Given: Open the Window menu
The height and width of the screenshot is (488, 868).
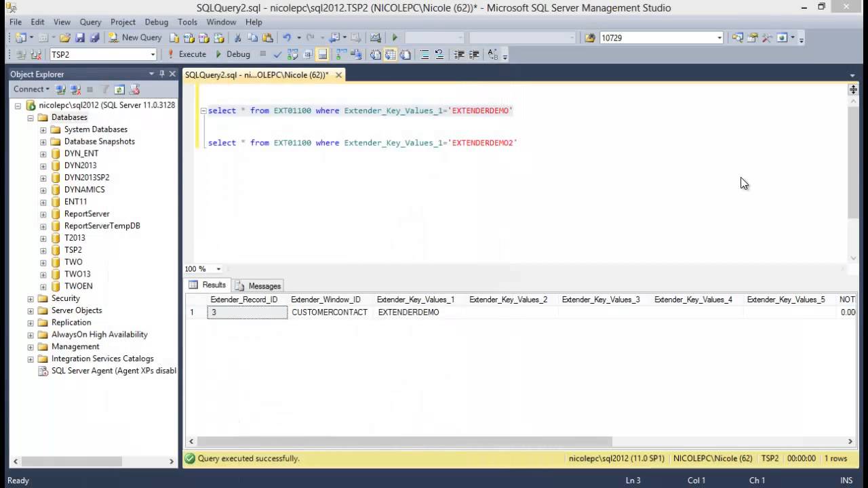Looking at the screenshot, I should [x=221, y=22].
